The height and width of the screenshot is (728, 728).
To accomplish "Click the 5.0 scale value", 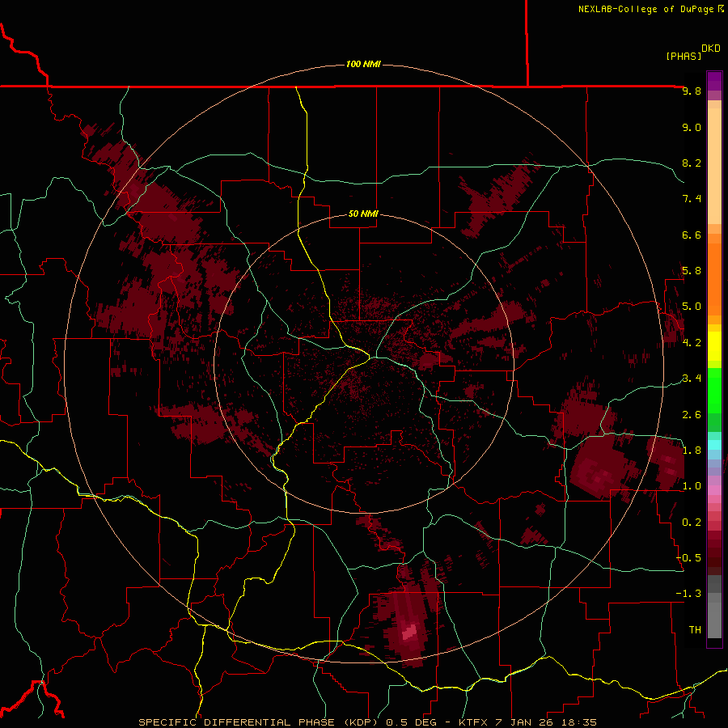I will coord(692,307).
